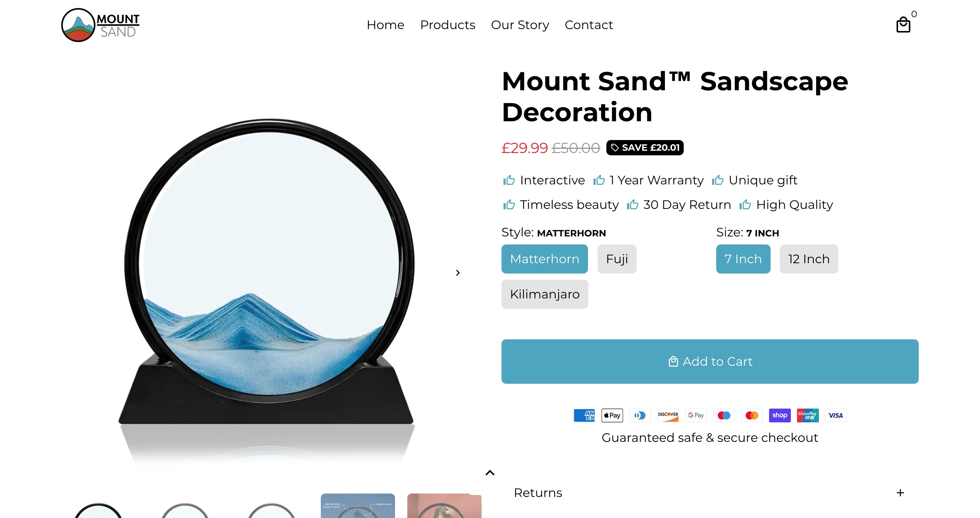Click the American Express payment icon

(584, 415)
